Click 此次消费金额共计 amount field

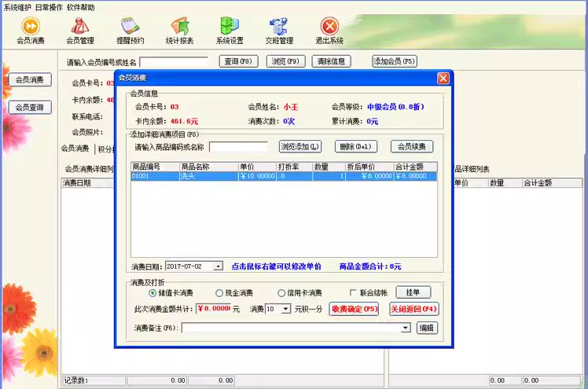coord(213,309)
